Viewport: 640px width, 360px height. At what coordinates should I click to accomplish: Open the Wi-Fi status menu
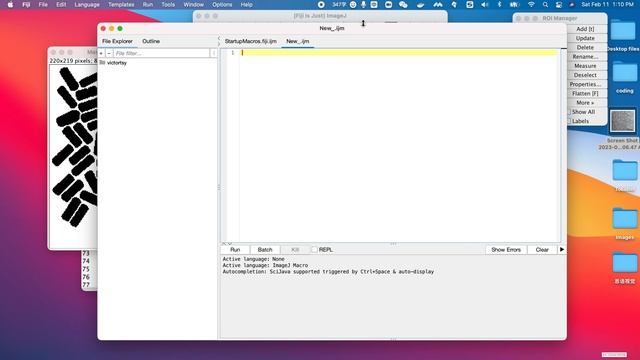tap(531, 5)
